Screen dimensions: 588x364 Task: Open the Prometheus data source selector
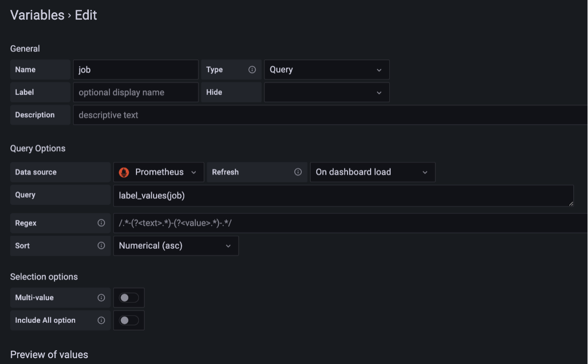pos(158,172)
